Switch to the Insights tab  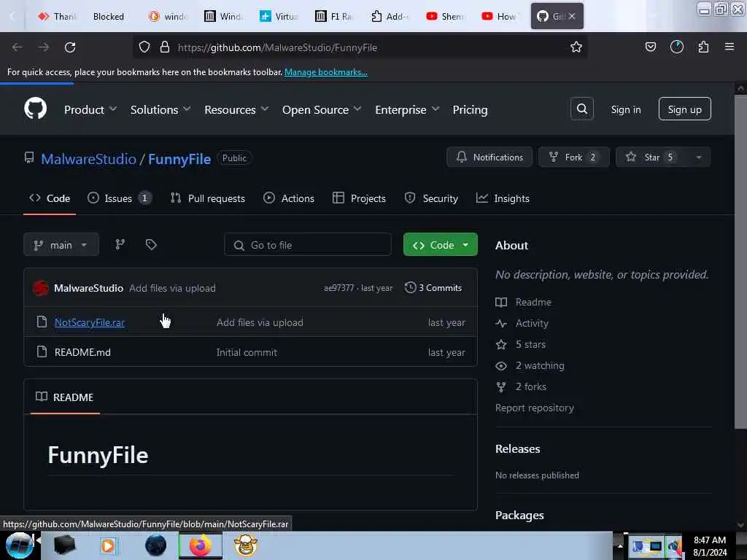coord(503,198)
